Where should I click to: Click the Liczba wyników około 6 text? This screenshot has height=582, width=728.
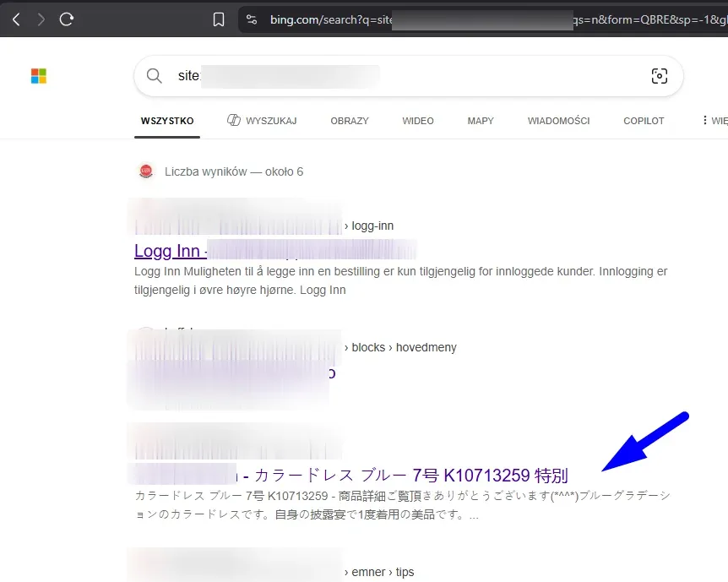(x=234, y=171)
